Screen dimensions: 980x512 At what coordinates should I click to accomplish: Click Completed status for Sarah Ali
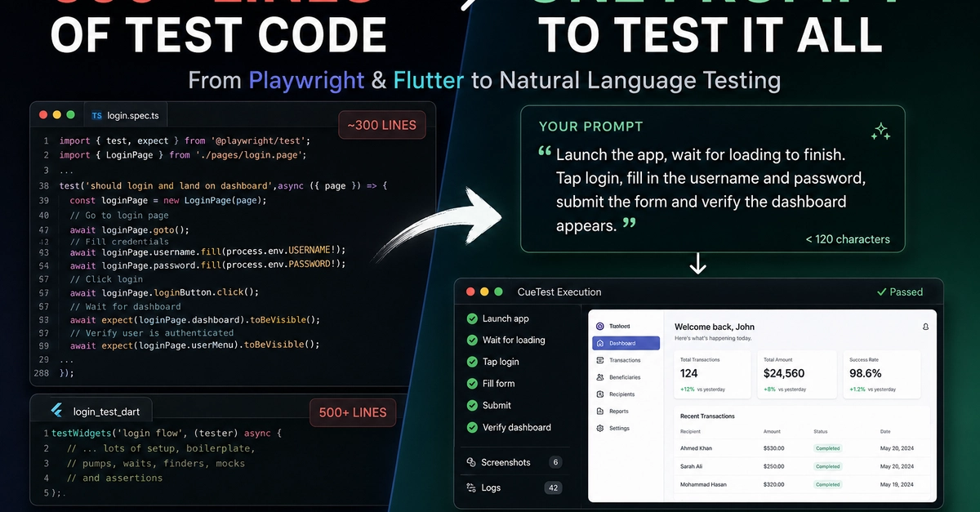(827, 466)
